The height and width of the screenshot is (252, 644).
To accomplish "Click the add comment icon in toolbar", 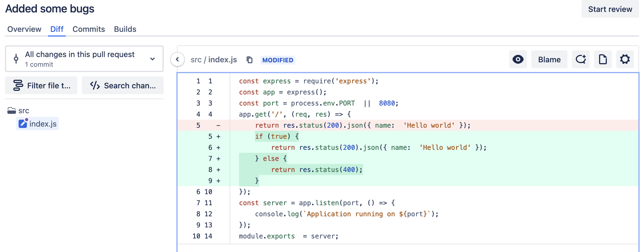I will (580, 59).
